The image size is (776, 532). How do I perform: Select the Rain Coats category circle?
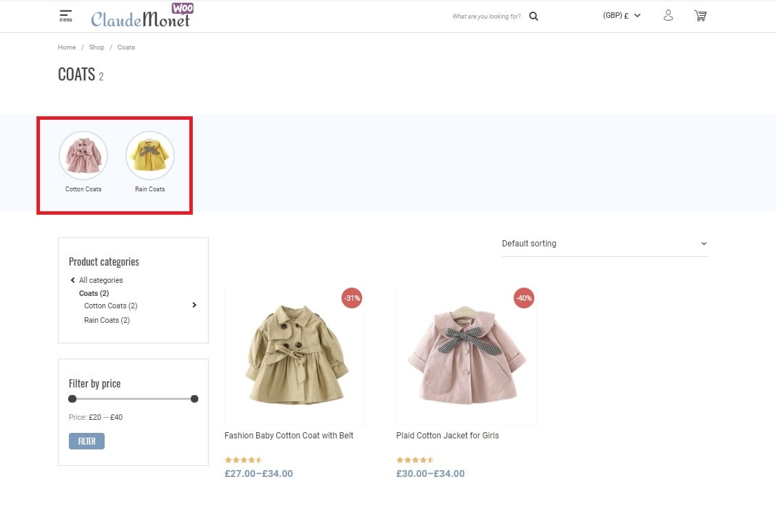coord(150,156)
